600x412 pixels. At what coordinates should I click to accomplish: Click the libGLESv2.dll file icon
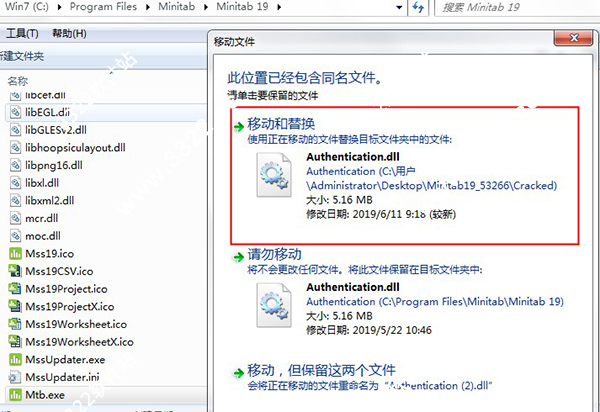pyautogui.click(x=15, y=130)
